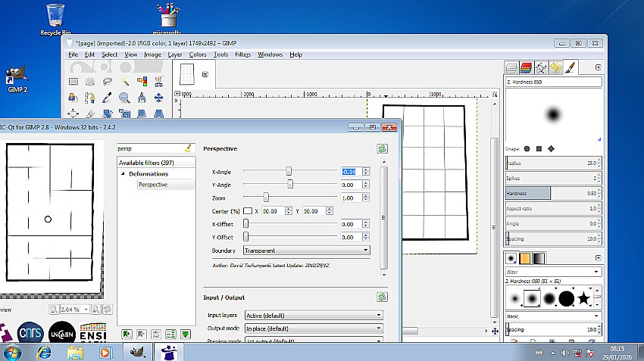
Task: Pick the Fuzzy Select magic wand tool
Action: [125, 81]
